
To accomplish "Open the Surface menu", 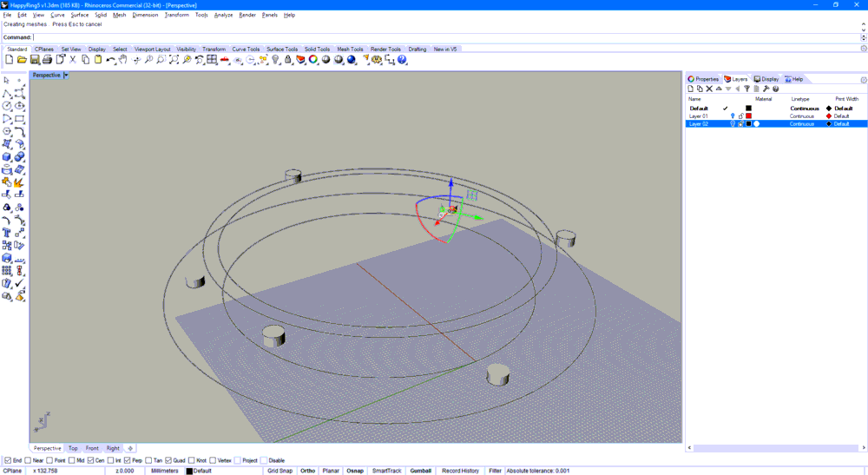I will 79,15.
